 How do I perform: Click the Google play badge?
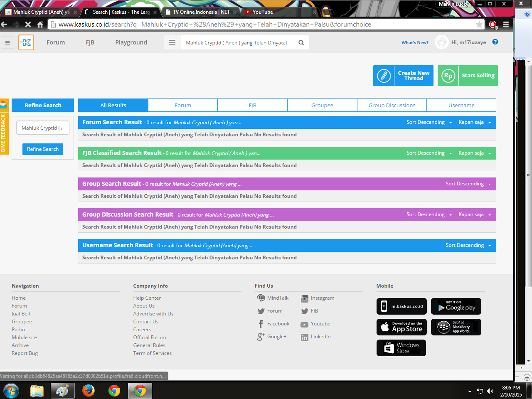(456, 306)
